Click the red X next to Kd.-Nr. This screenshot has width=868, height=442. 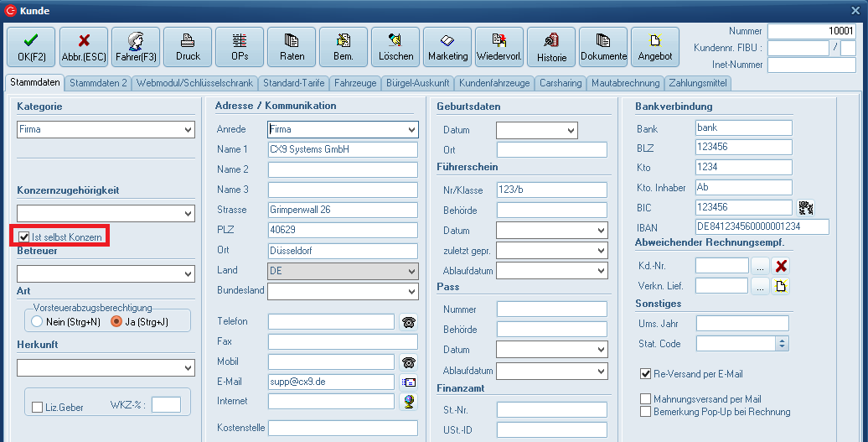point(781,266)
